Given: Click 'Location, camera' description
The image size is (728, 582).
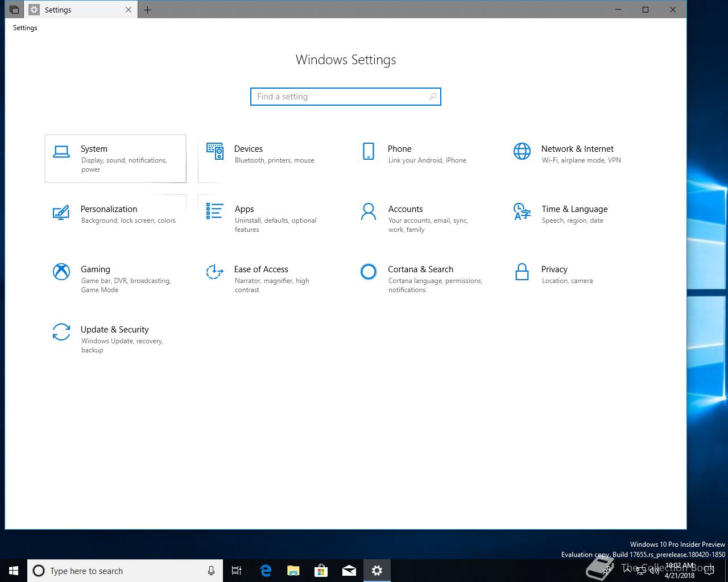Looking at the screenshot, I should pos(567,281).
